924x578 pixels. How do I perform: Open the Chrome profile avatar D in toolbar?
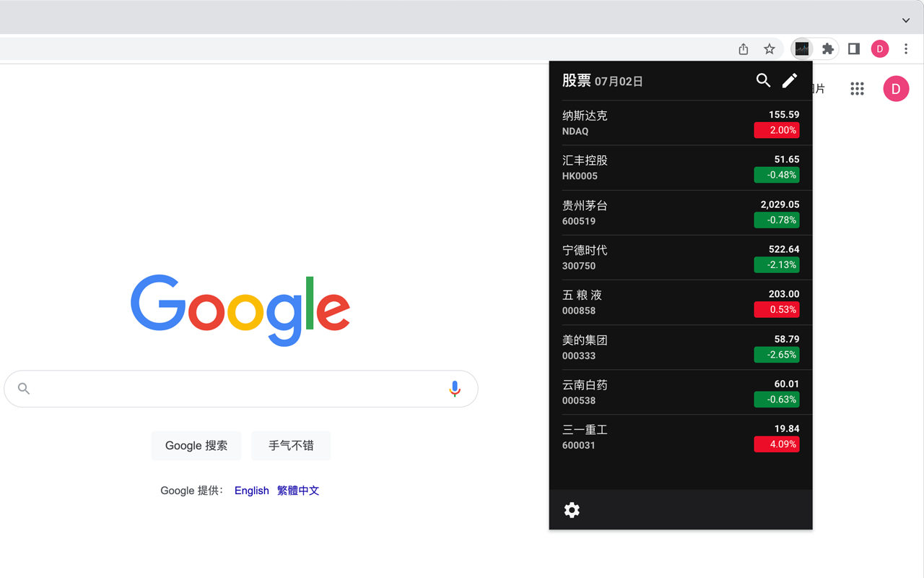point(880,49)
